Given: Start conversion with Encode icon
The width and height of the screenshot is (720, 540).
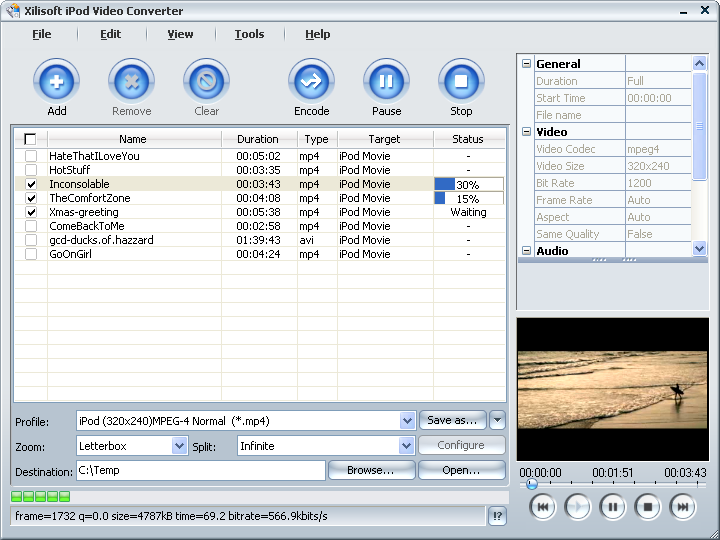Looking at the screenshot, I should pos(311,81).
